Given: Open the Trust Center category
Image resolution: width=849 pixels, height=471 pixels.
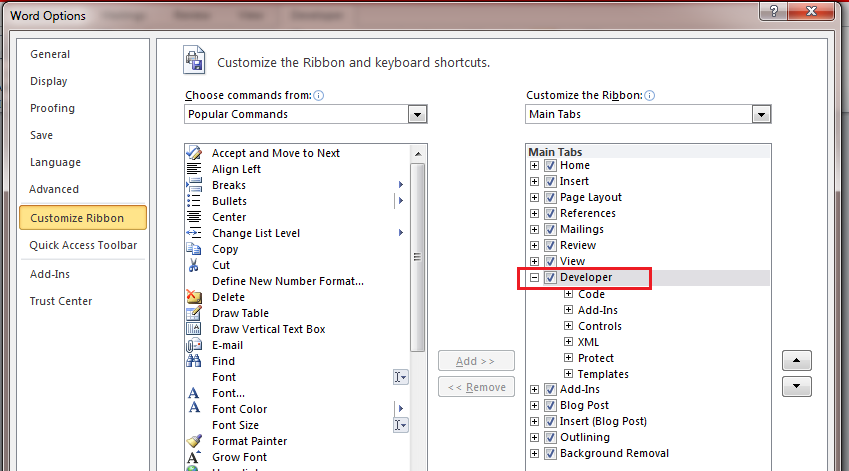Looking at the screenshot, I should tap(61, 301).
